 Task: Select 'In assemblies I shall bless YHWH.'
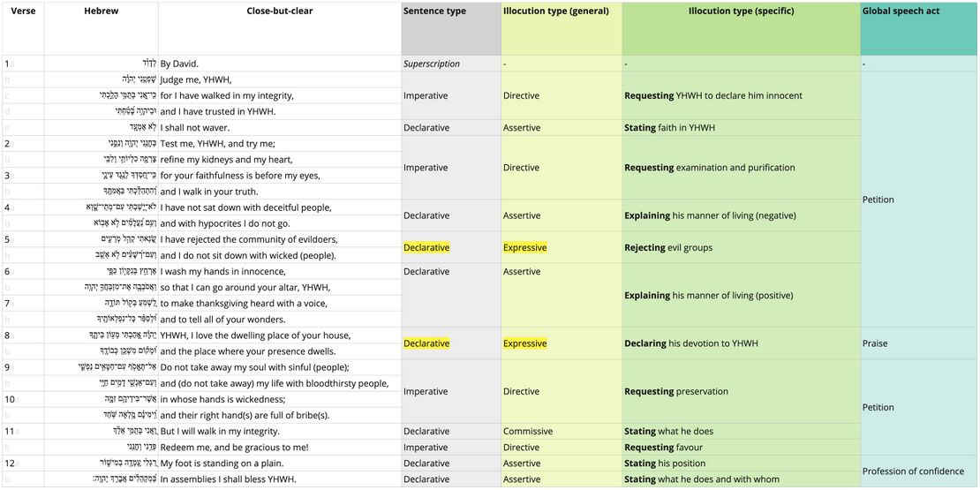pyautogui.click(x=228, y=479)
